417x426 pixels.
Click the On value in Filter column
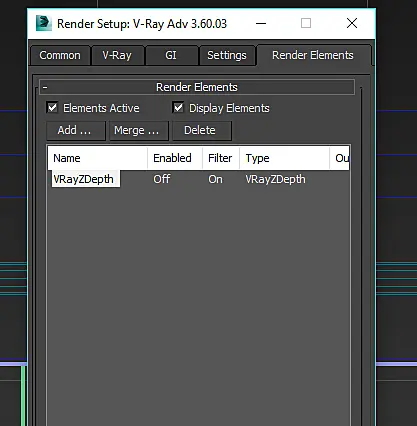point(215,179)
